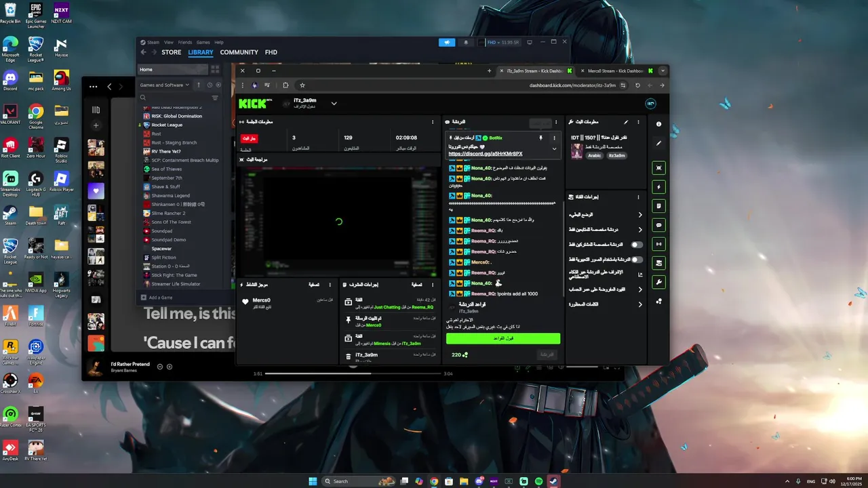Click the Steam icon in taskbar
The height and width of the screenshot is (488, 868).
pyautogui.click(x=553, y=481)
